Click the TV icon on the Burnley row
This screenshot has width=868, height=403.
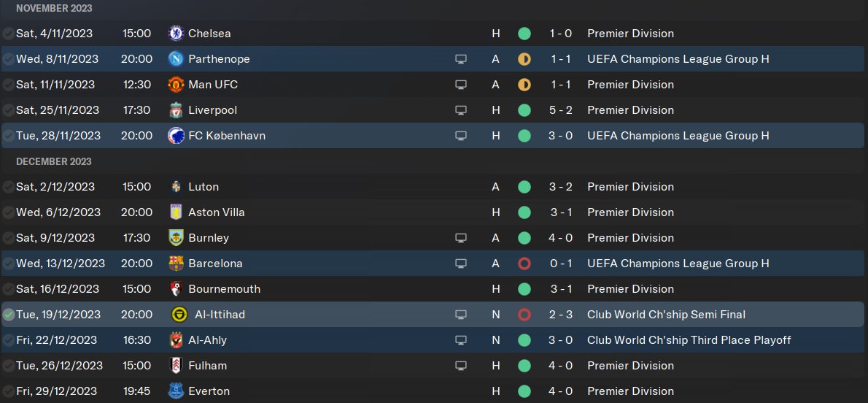pyautogui.click(x=460, y=238)
